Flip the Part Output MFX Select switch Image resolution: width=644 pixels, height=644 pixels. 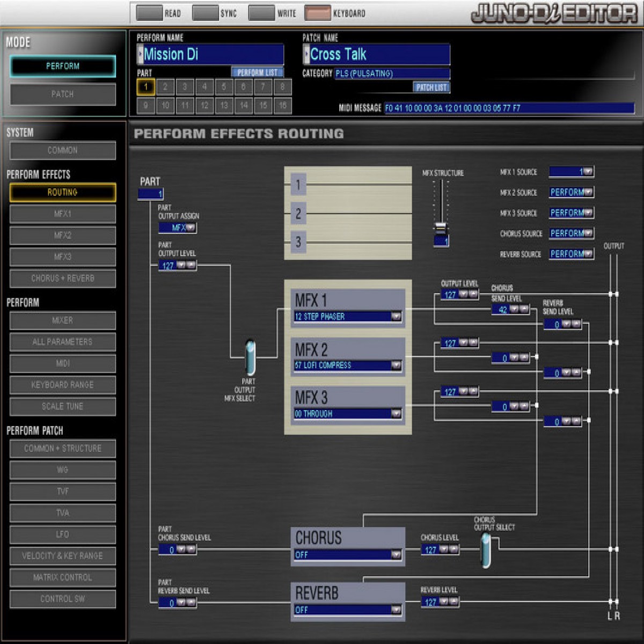point(250,357)
